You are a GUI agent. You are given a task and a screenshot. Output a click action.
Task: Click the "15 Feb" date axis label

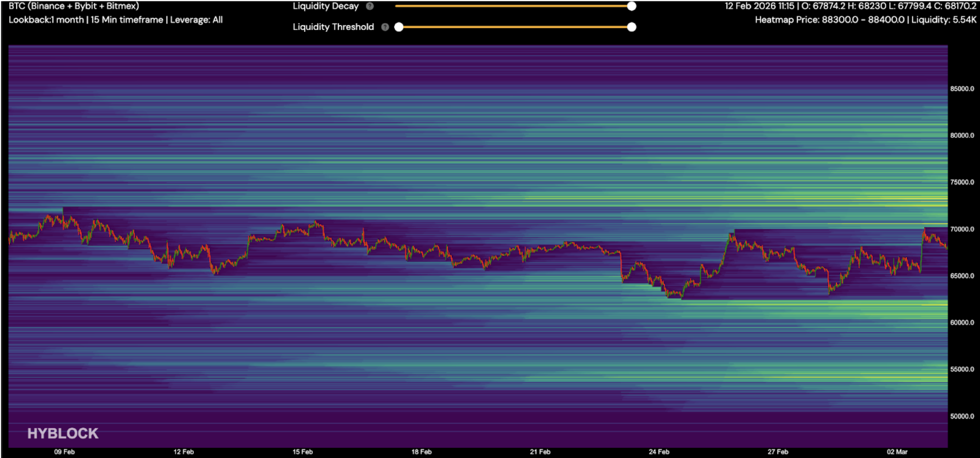302,452
